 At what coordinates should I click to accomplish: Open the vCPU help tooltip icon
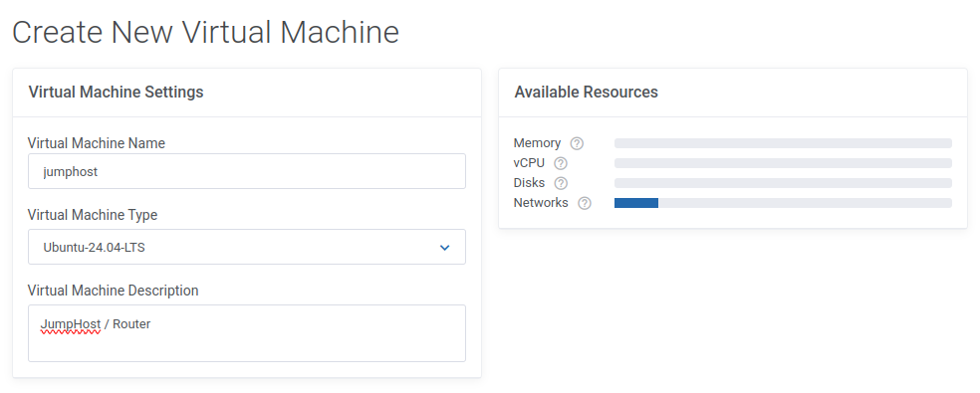pyautogui.click(x=561, y=163)
